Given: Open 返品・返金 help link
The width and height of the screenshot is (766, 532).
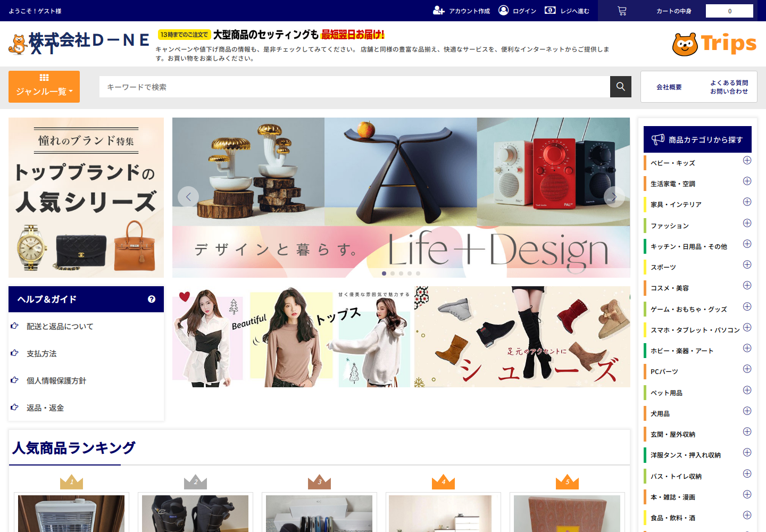Looking at the screenshot, I should (45, 408).
